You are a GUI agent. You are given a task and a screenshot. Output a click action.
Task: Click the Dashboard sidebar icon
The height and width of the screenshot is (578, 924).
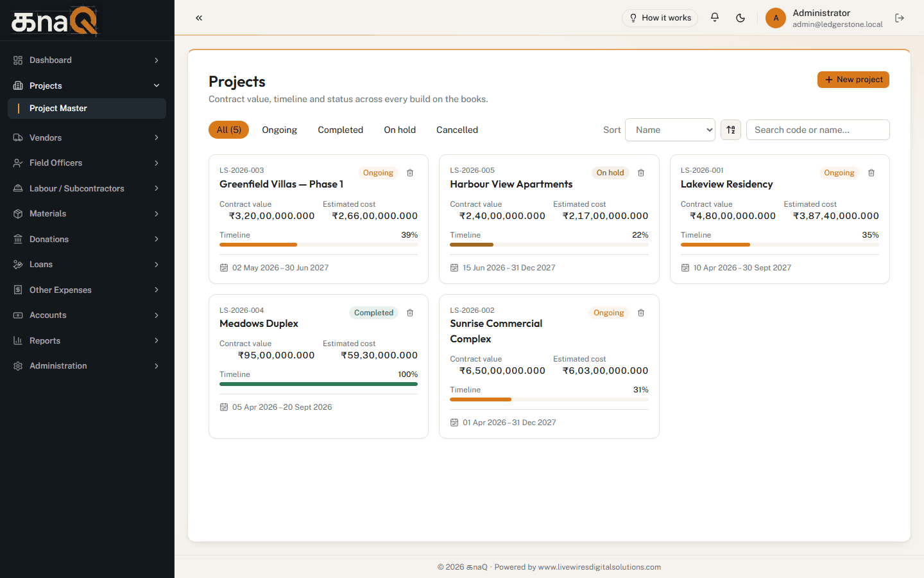click(18, 60)
